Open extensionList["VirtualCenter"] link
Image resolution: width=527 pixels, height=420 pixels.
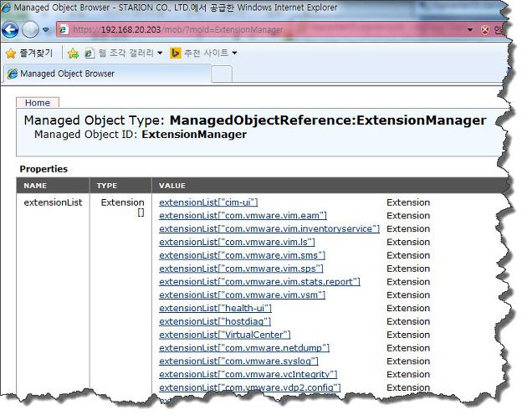click(225, 335)
